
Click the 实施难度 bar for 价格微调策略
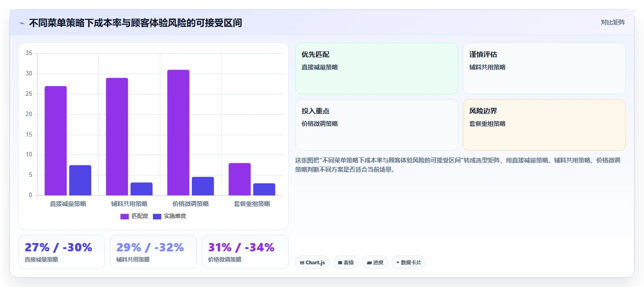203,186
